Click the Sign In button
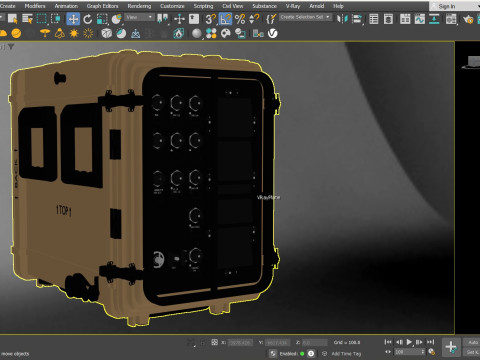This screenshot has height=360, width=480. [447, 6]
